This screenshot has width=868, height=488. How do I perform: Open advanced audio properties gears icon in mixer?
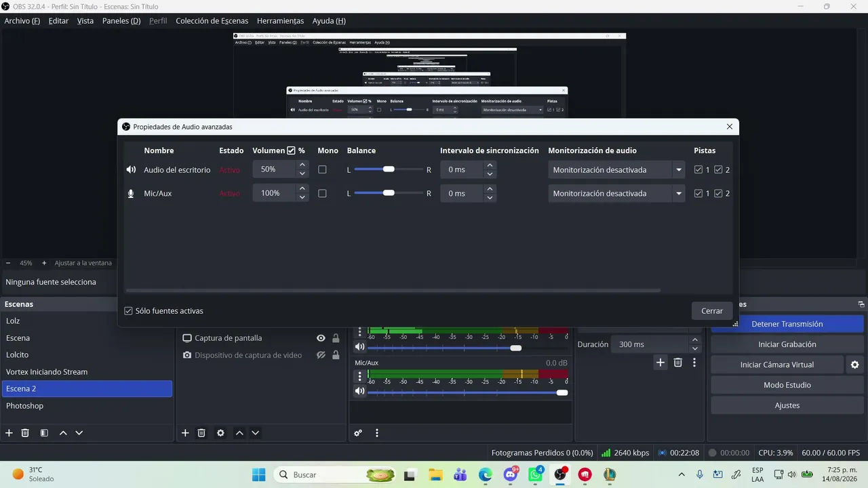click(x=358, y=433)
